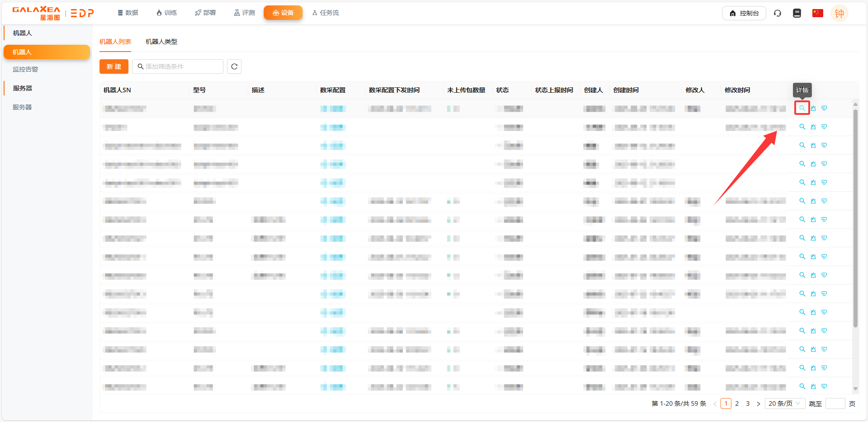This screenshot has width=868, height=422.
Task: Click the alarm siren icon in the first row
Action: click(813, 108)
